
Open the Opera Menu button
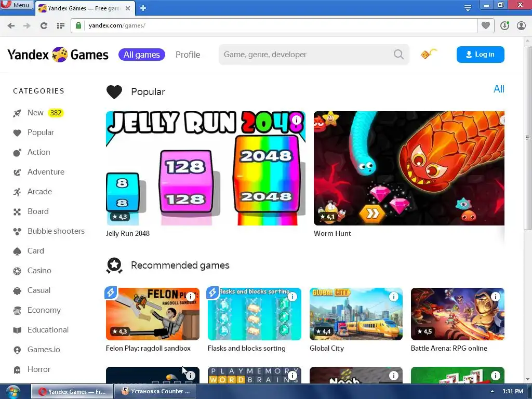pos(17,4)
